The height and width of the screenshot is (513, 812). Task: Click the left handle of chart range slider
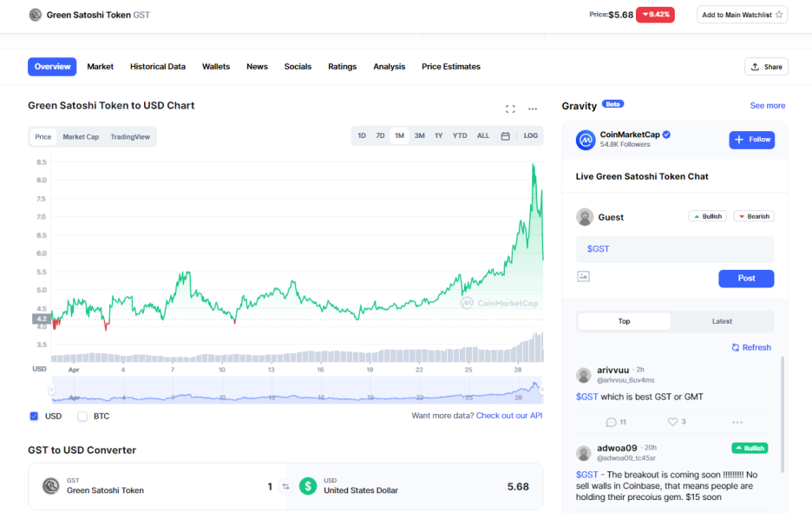coord(51,390)
